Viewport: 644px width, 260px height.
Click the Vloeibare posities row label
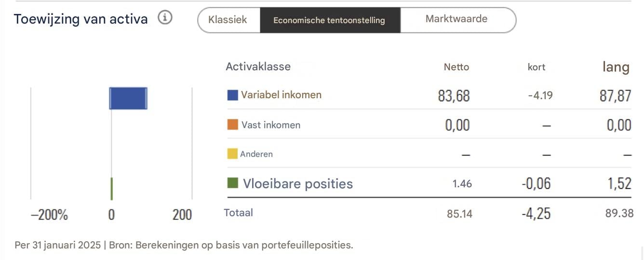297,183
